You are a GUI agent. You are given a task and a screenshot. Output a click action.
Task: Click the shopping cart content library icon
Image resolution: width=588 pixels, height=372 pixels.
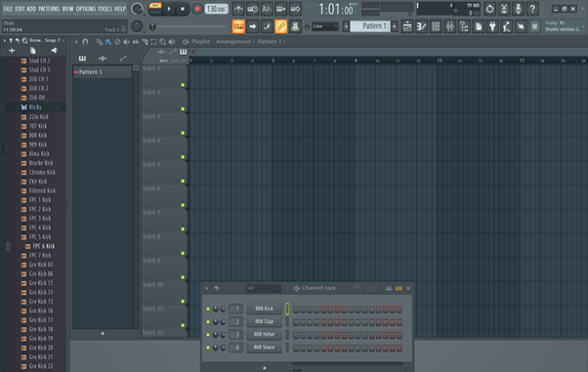click(534, 26)
